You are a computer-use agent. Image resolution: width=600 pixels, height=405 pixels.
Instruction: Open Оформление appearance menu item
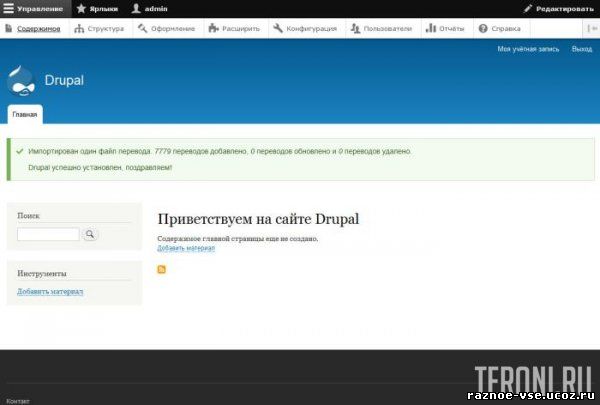point(167,28)
